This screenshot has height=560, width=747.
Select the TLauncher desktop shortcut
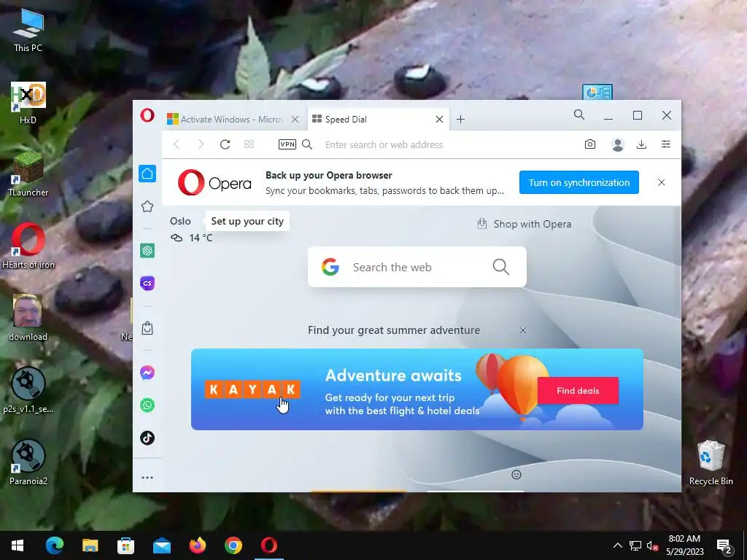click(28, 174)
